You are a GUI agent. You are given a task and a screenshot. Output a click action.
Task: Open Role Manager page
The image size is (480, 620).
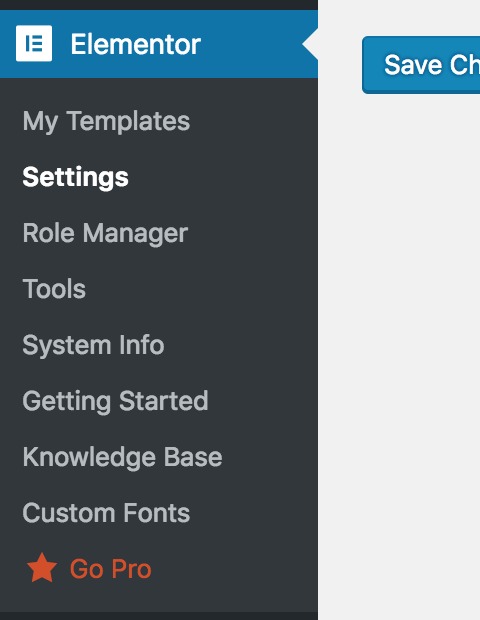(105, 233)
